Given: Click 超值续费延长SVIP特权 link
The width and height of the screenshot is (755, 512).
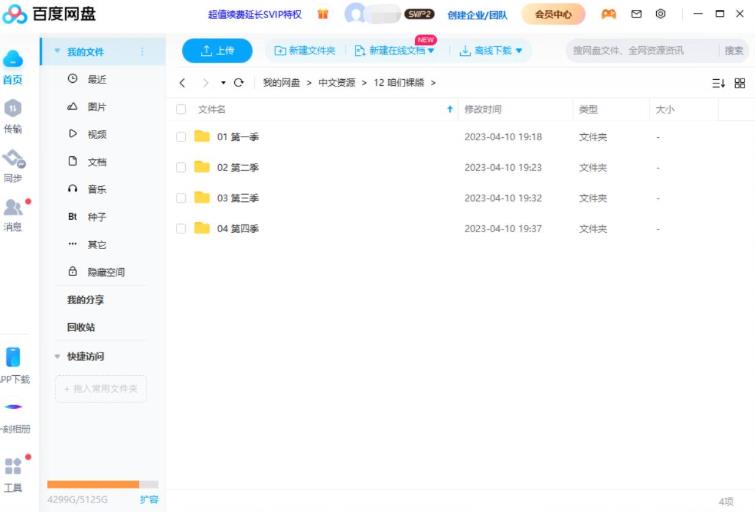Looking at the screenshot, I should pyautogui.click(x=255, y=14).
